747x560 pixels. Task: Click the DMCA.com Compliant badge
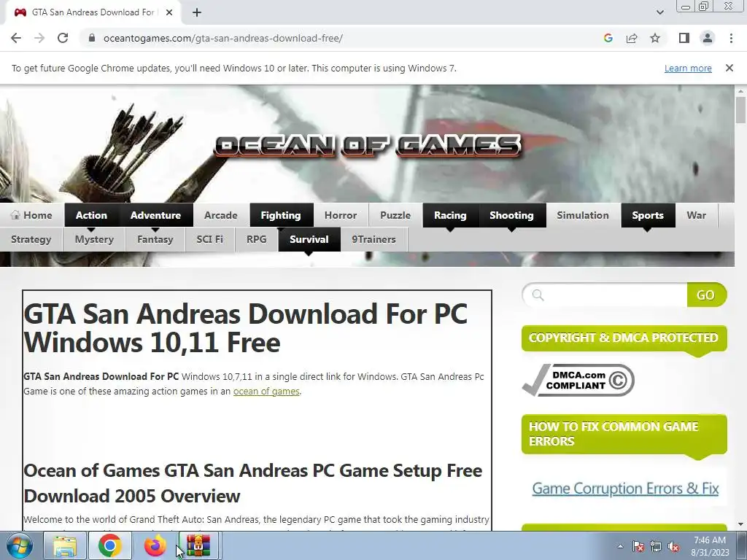point(578,380)
